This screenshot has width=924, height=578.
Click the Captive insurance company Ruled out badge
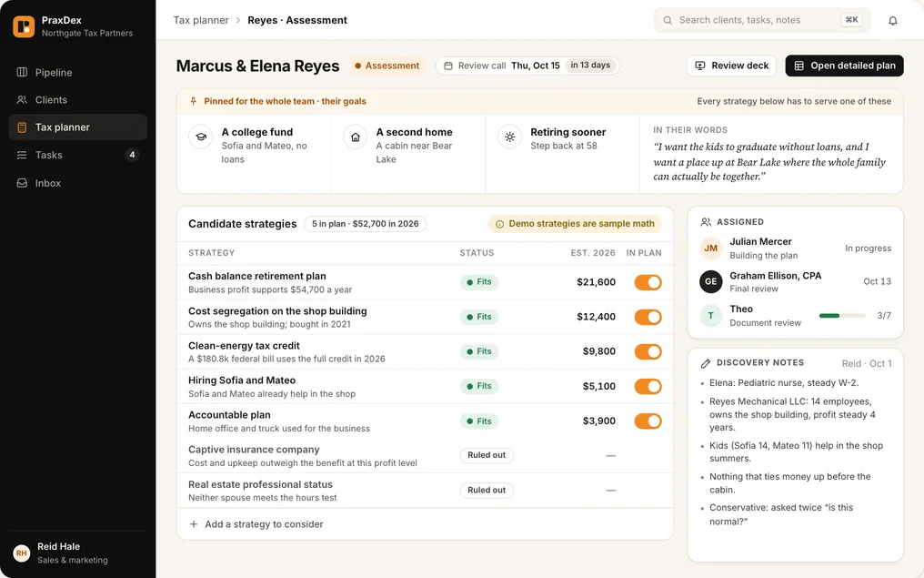click(487, 455)
